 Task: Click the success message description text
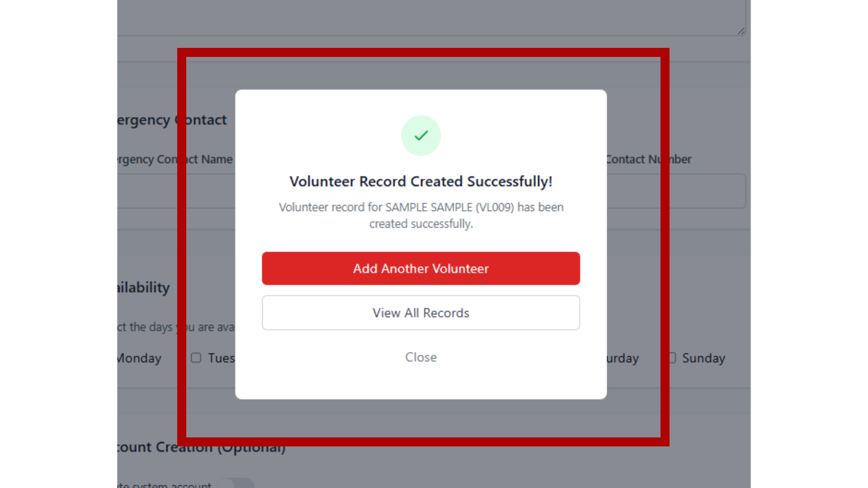click(421, 216)
